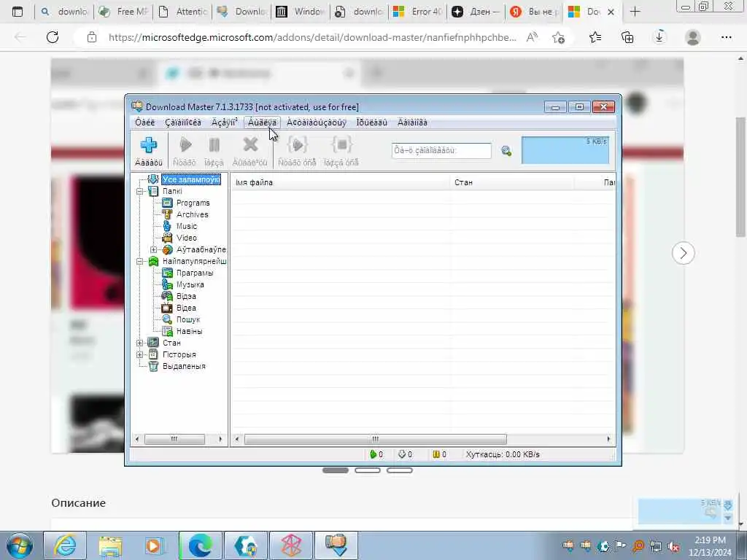
Task: Click the blue plus Add download icon
Action: [x=149, y=145]
